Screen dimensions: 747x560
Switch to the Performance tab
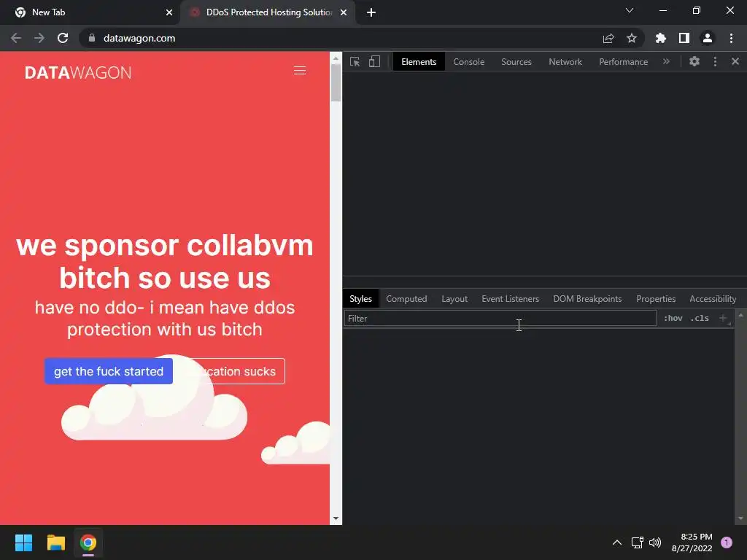(x=623, y=62)
